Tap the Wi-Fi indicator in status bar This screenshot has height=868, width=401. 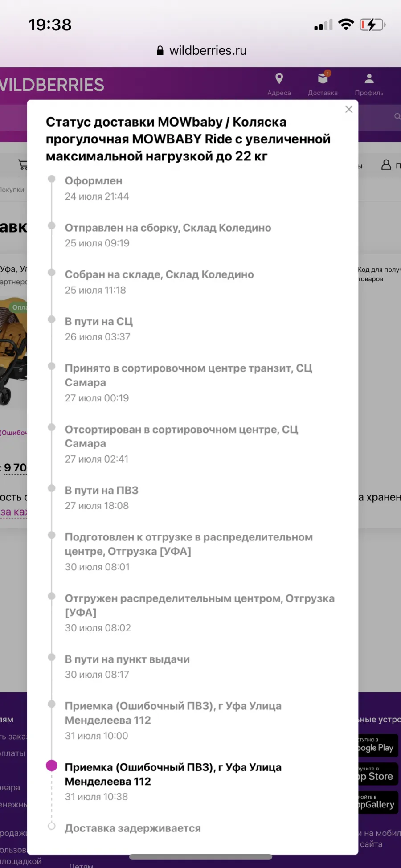click(346, 24)
